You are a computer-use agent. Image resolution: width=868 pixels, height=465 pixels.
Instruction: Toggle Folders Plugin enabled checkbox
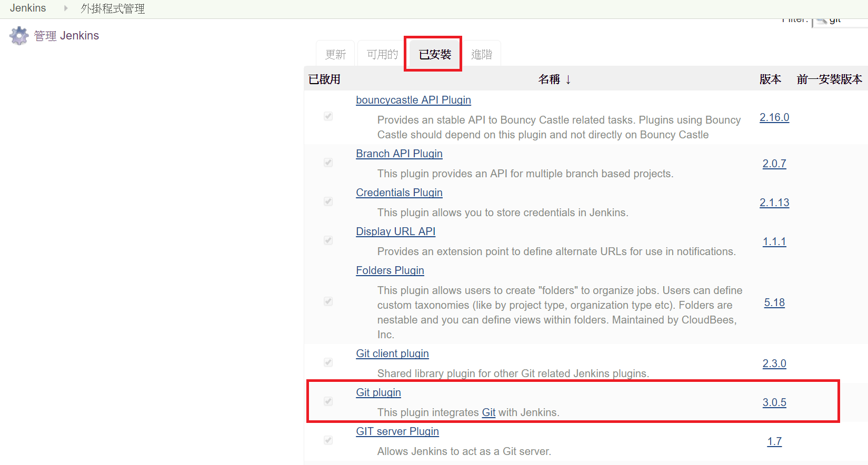pos(328,301)
